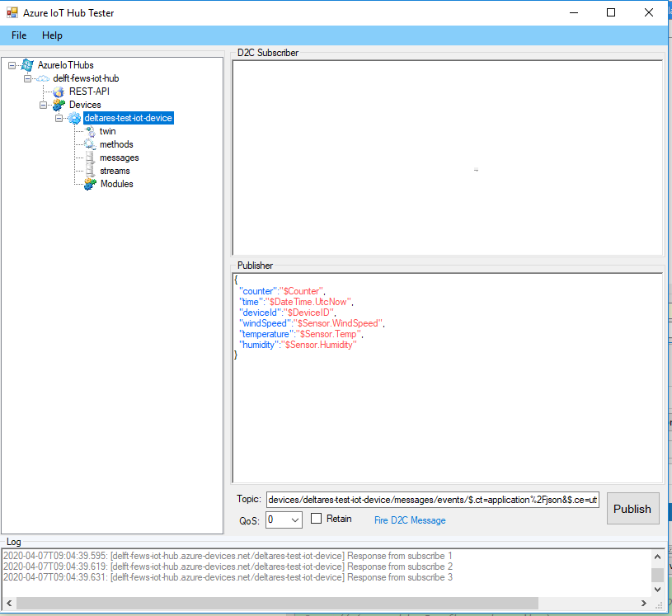The image size is (672, 616).
Task: Click the Devices puzzle-piece icon
Action: coord(59,105)
